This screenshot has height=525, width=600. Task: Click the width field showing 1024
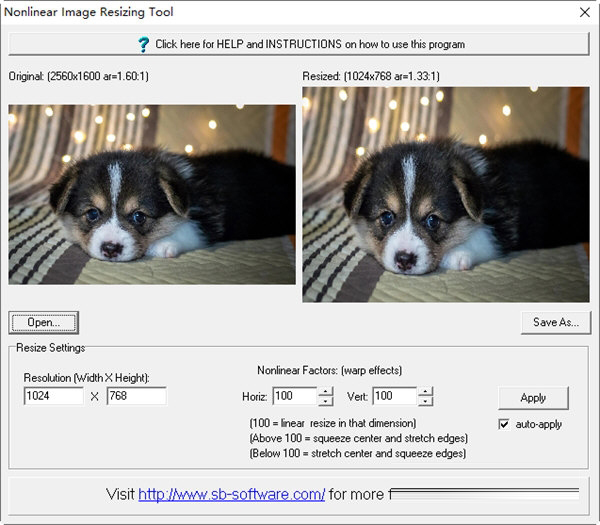(54, 396)
